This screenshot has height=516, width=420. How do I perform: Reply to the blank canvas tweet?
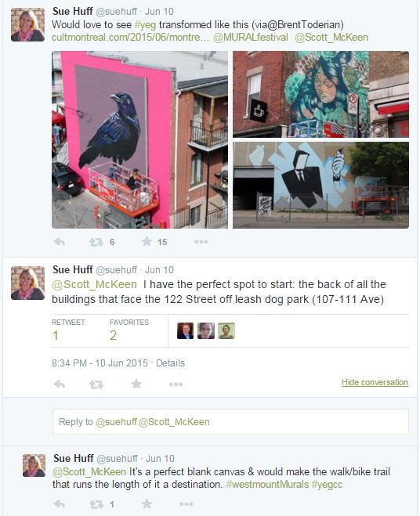pos(60,503)
